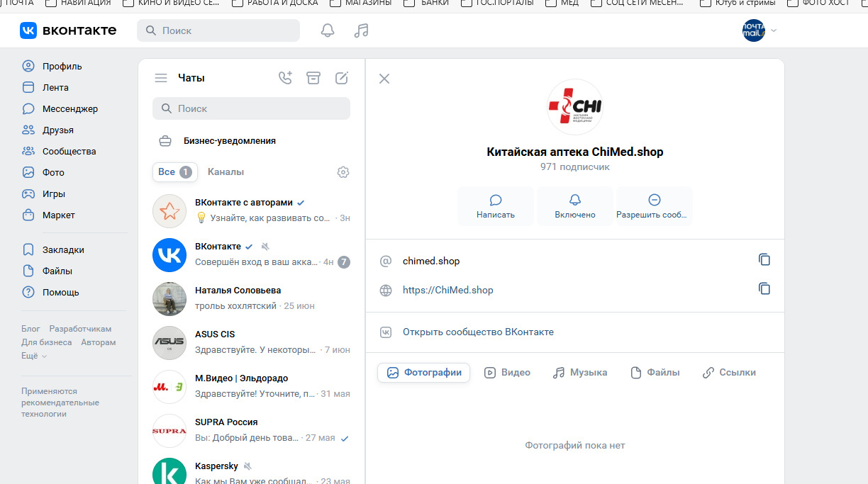Screen dimensions: 868x484
Task: Open Сообщества in the sidebar
Action: point(69,152)
